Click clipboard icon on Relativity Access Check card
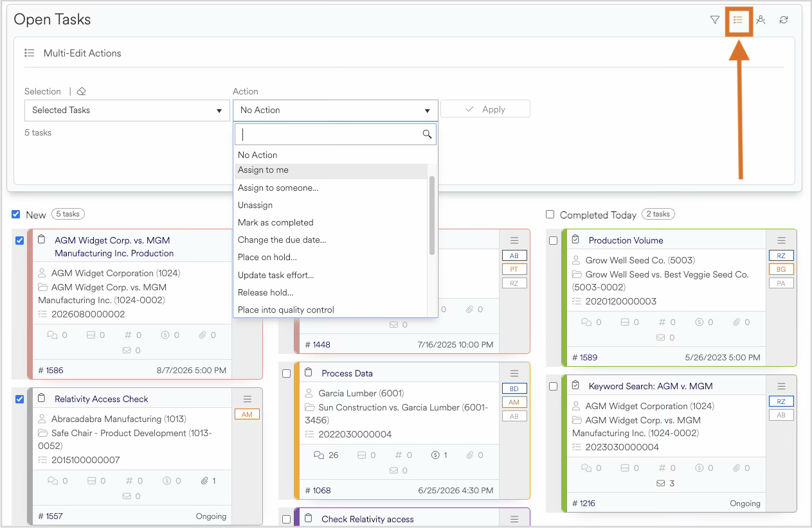812x528 pixels. (42, 399)
